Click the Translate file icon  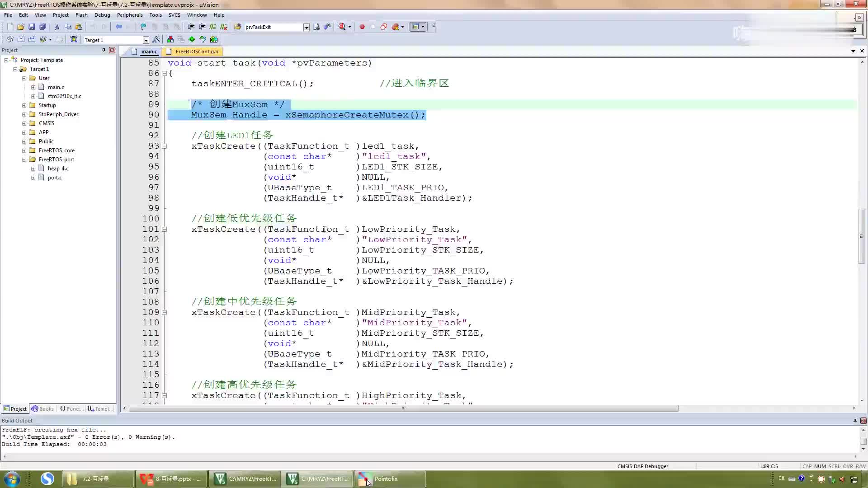tap(10, 39)
